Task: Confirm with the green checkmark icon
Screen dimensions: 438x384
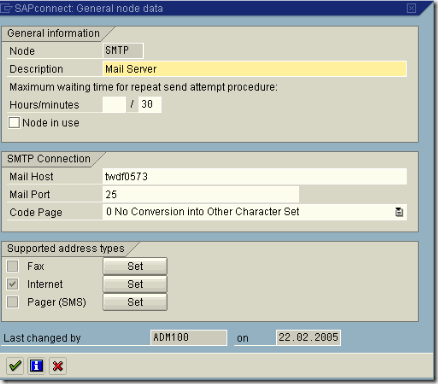Action: click(15, 366)
